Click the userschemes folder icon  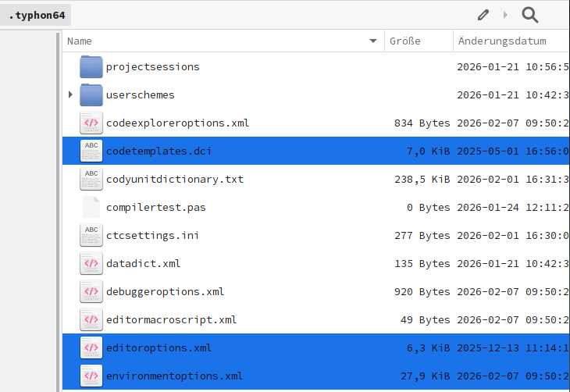point(91,95)
